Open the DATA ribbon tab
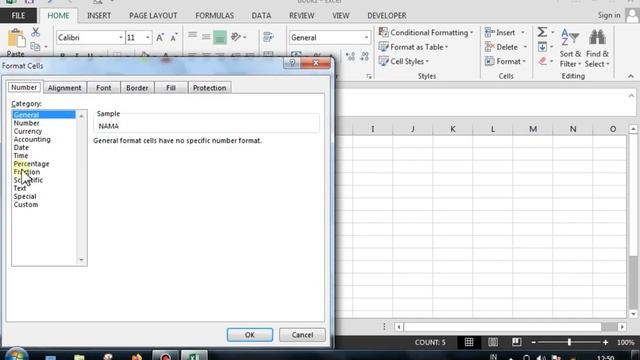Viewport: 640px width, 360px height. [261, 16]
